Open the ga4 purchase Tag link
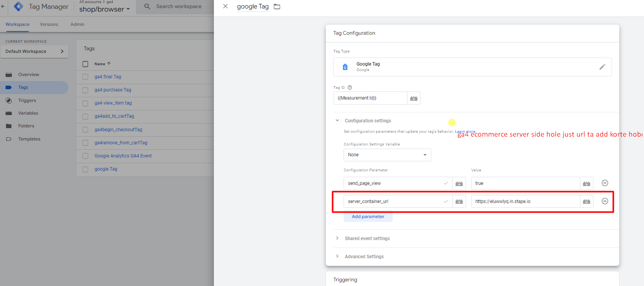 pyautogui.click(x=113, y=90)
